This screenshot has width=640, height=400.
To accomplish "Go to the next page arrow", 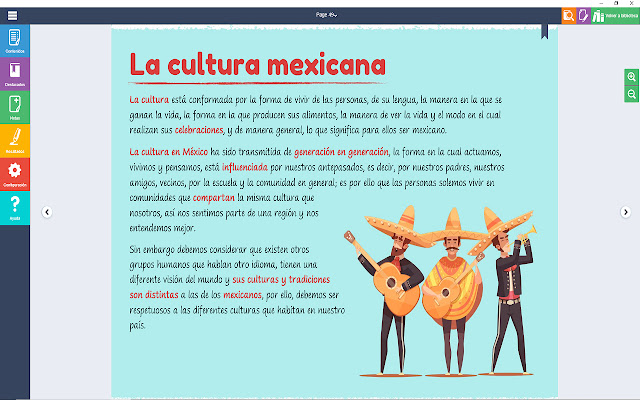I will click(x=625, y=212).
